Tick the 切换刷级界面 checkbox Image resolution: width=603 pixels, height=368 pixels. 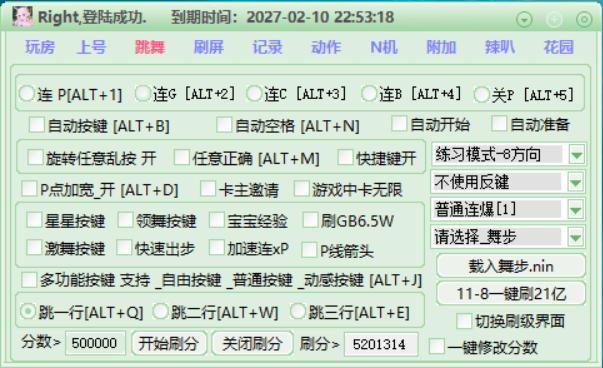tap(464, 321)
